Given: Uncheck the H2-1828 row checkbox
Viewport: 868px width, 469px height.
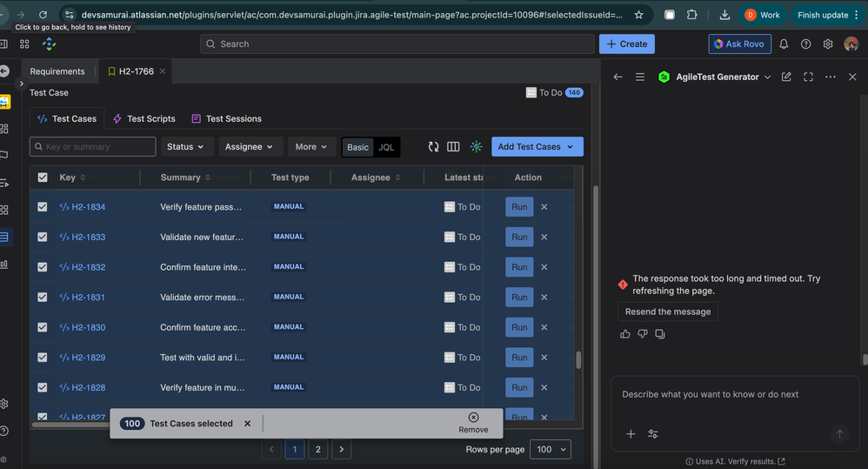Looking at the screenshot, I should [42, 387].
